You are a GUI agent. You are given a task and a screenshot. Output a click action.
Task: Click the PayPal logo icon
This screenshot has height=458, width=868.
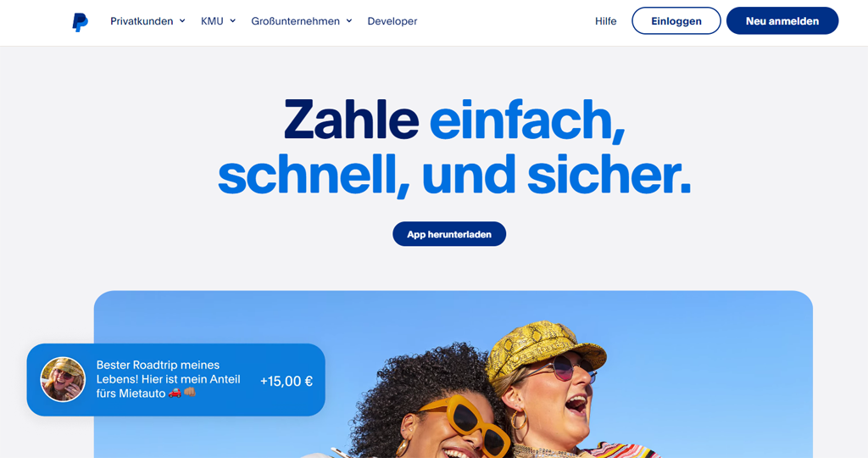[x=81, y=21]
